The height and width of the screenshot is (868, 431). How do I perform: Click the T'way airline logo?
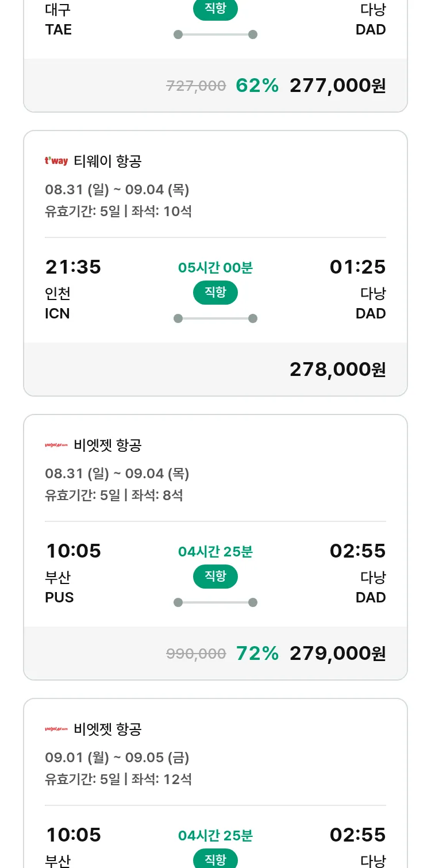[56, 162]
